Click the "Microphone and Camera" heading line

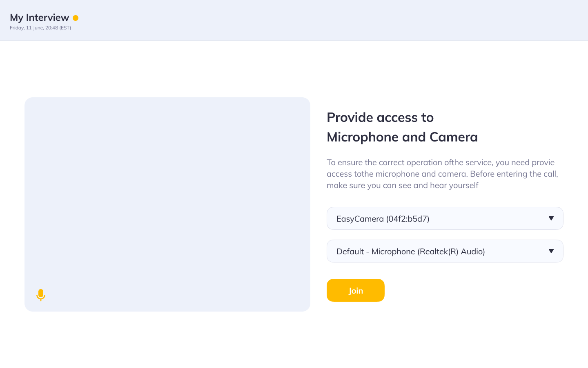click(402, 137)
